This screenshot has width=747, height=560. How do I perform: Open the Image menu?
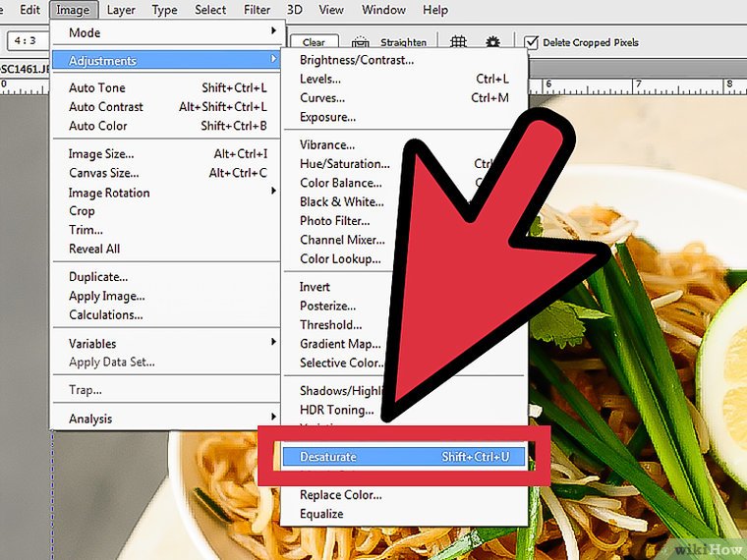tap(74, 10)
